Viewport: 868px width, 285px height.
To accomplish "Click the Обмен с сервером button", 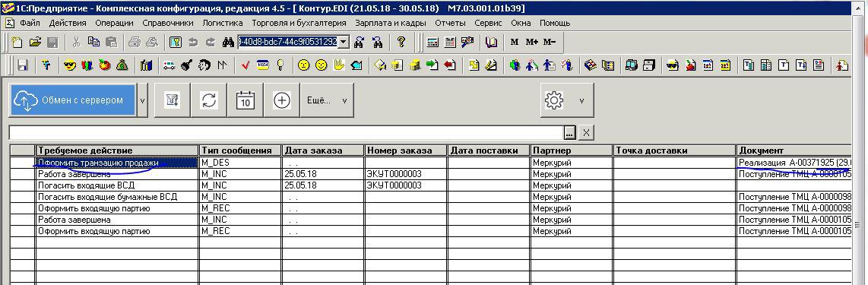I will 72,101.
